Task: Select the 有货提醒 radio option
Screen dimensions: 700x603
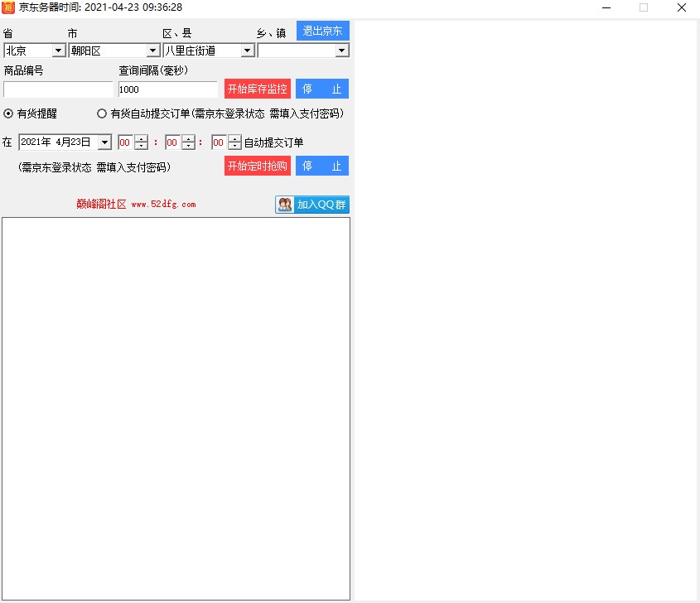Action: 9,113
